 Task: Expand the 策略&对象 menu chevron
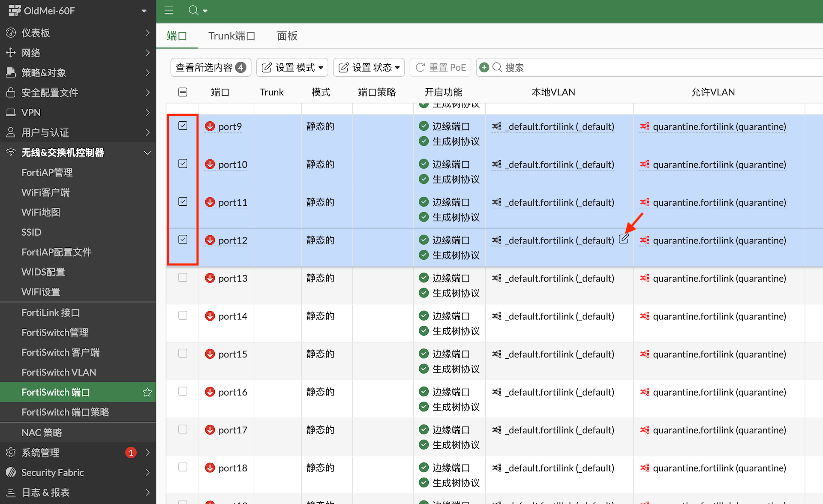point(147,73)
